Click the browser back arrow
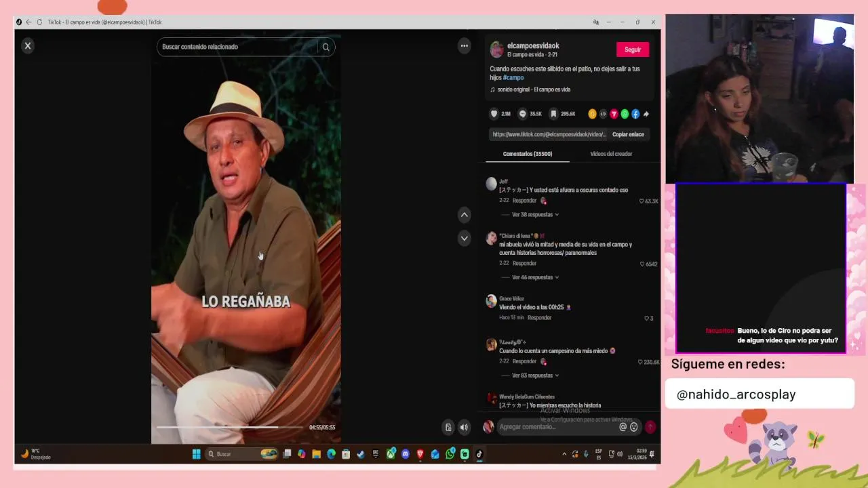 [x=28, y=22]
